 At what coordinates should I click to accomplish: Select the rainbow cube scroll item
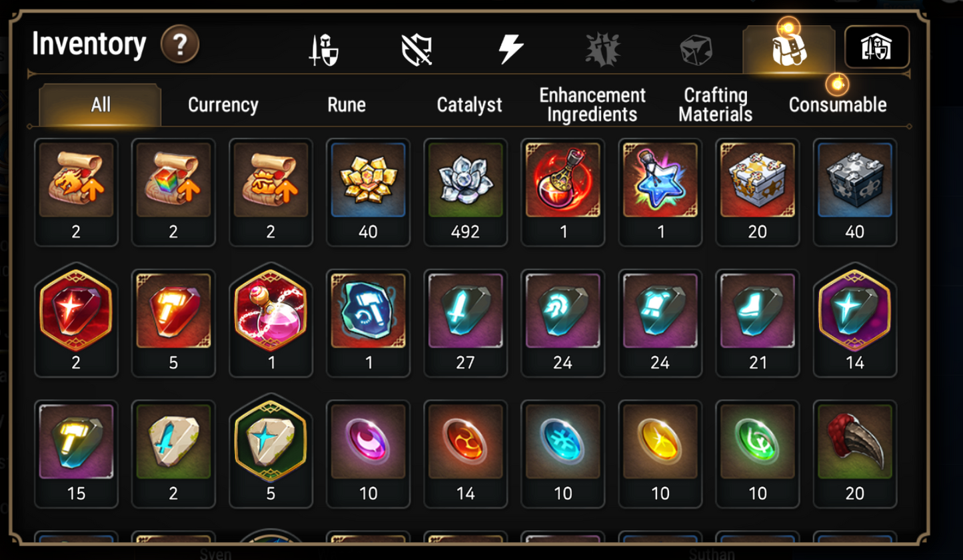173,192
